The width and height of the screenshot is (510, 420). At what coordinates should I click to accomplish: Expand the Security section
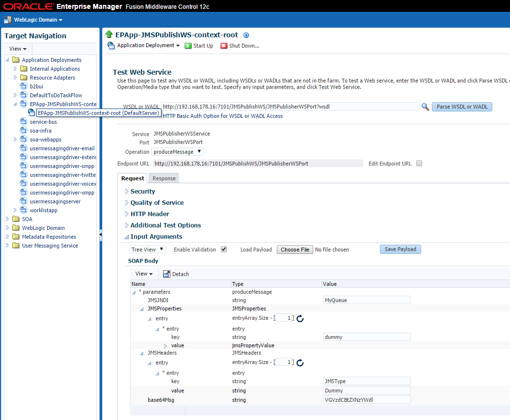click(127, 192)
